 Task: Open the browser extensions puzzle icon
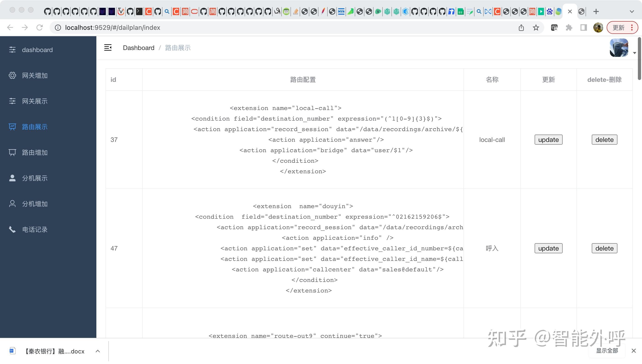point(569,28)
